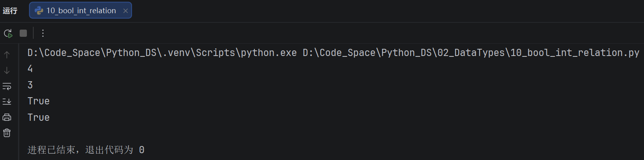Clear all console output with trash icon

(7, 133)
